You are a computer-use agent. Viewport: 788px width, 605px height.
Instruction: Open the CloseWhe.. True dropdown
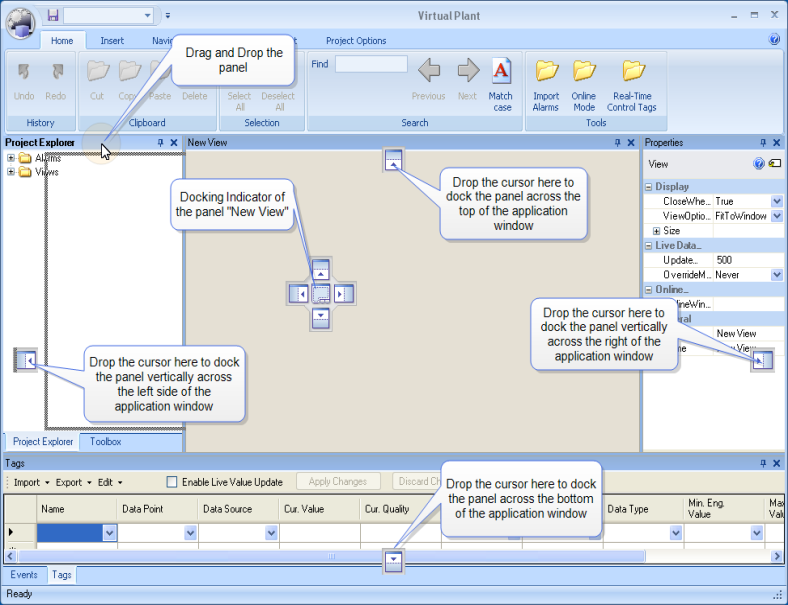click(x=776, y=201)
